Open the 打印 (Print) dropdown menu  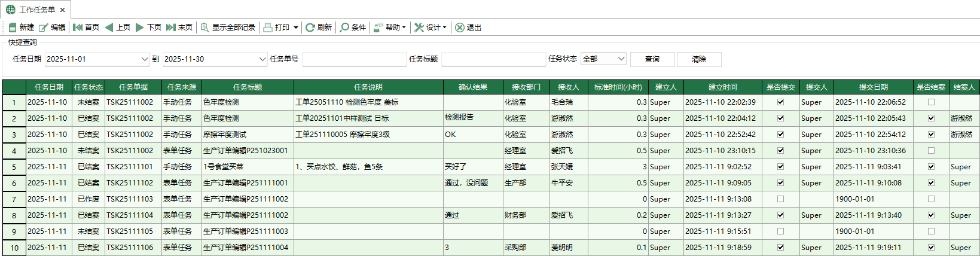click(295, 28)
